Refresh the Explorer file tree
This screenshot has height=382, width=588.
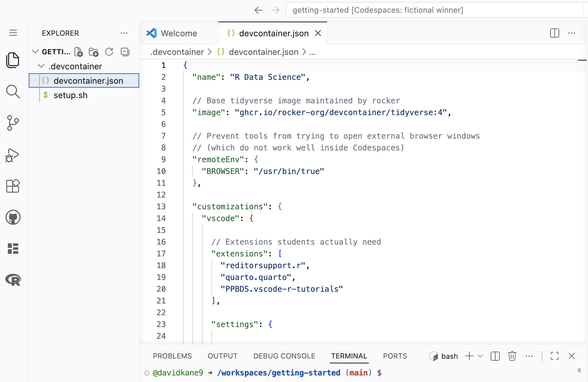coord(109,52)
